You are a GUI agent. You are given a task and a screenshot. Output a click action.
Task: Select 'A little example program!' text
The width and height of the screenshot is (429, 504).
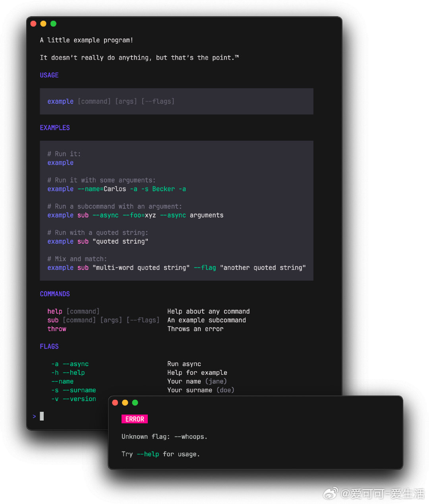87,40
